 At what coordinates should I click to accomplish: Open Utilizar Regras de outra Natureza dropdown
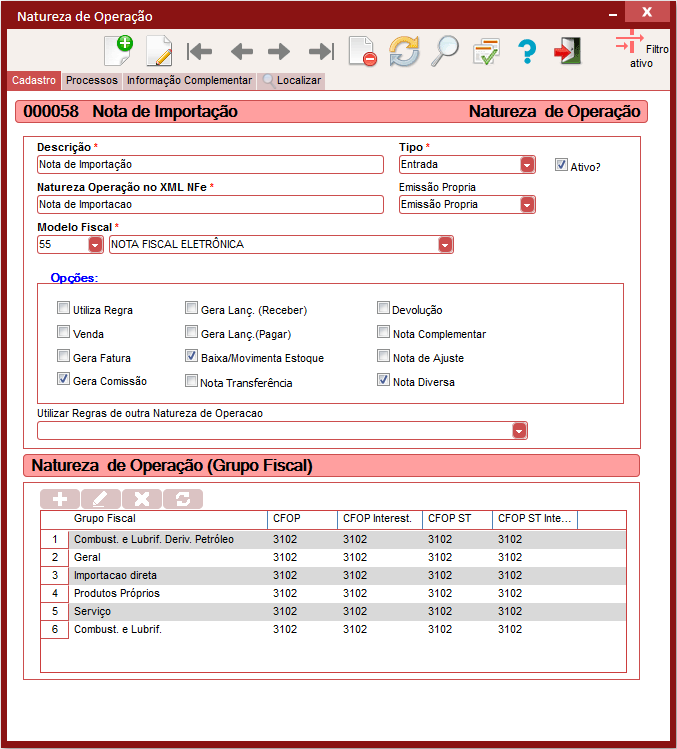(x=519, y=431)
